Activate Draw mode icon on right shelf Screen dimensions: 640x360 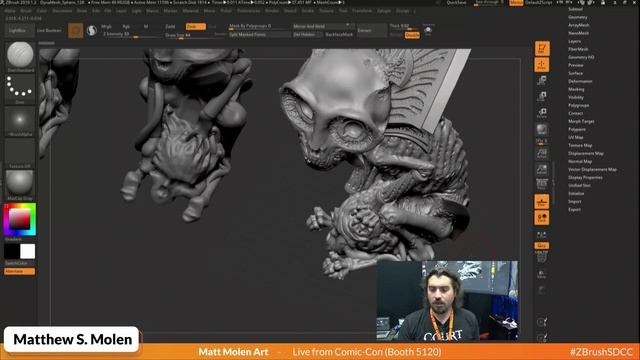pos(542,64)
